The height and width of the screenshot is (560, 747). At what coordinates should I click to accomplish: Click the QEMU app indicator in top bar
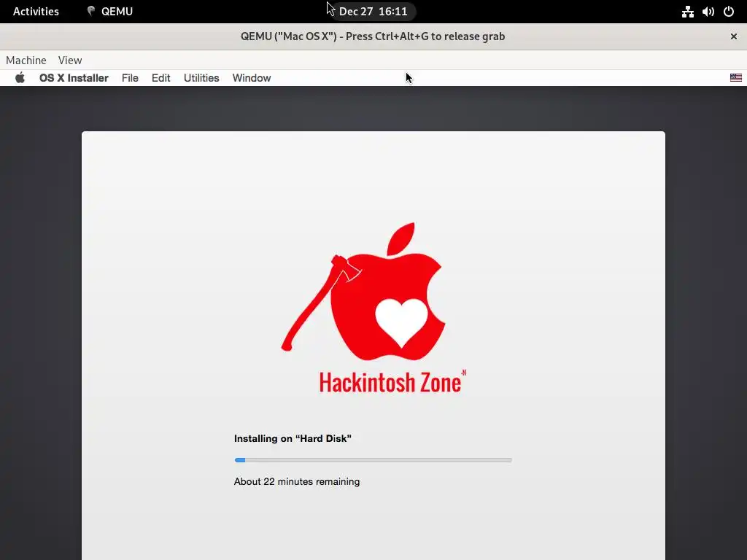coord(109,12)
